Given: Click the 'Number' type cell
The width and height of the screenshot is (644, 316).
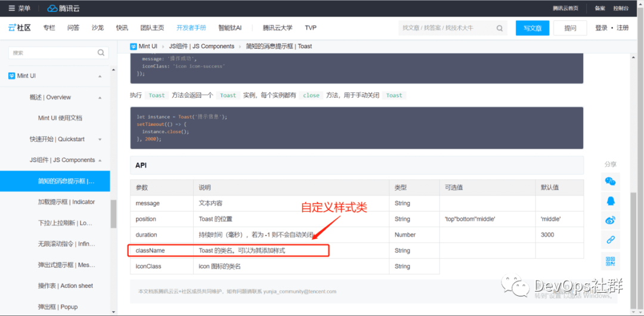Looking at the screenshot, I should [x=414, y=235].
